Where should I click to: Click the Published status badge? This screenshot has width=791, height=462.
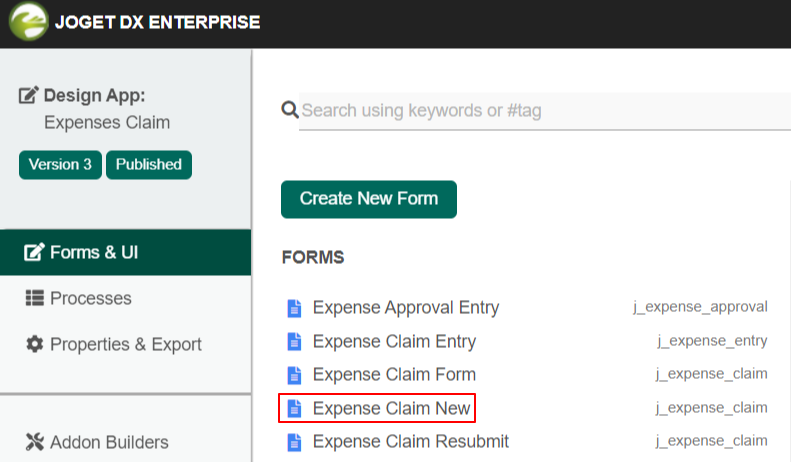148,165
